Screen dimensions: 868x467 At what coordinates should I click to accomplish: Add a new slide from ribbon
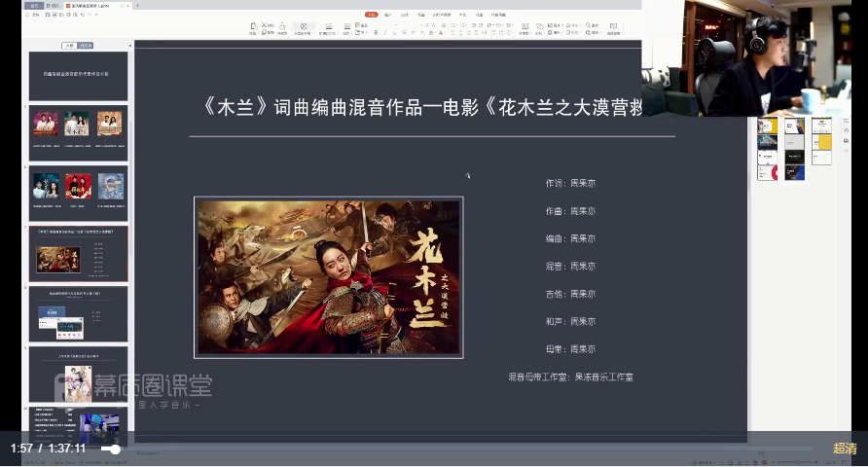[x=329, y=26]
